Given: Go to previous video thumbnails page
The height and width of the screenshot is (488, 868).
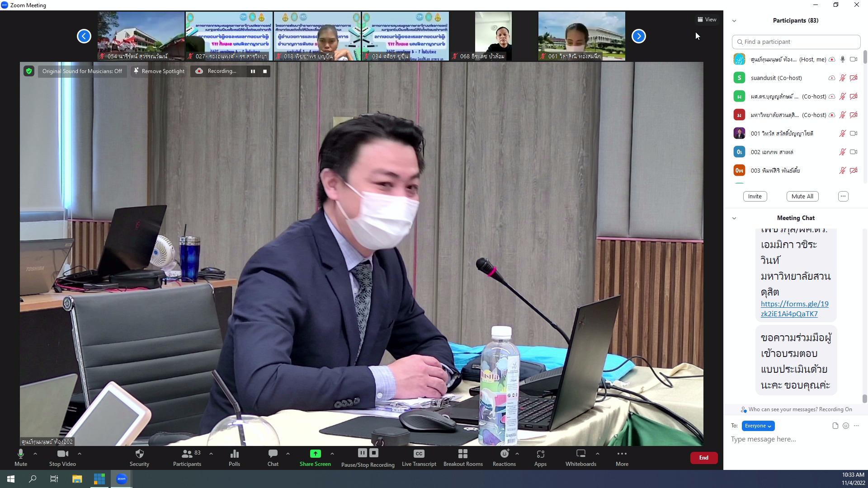Looking at the screenshot, I should point(84,36).
